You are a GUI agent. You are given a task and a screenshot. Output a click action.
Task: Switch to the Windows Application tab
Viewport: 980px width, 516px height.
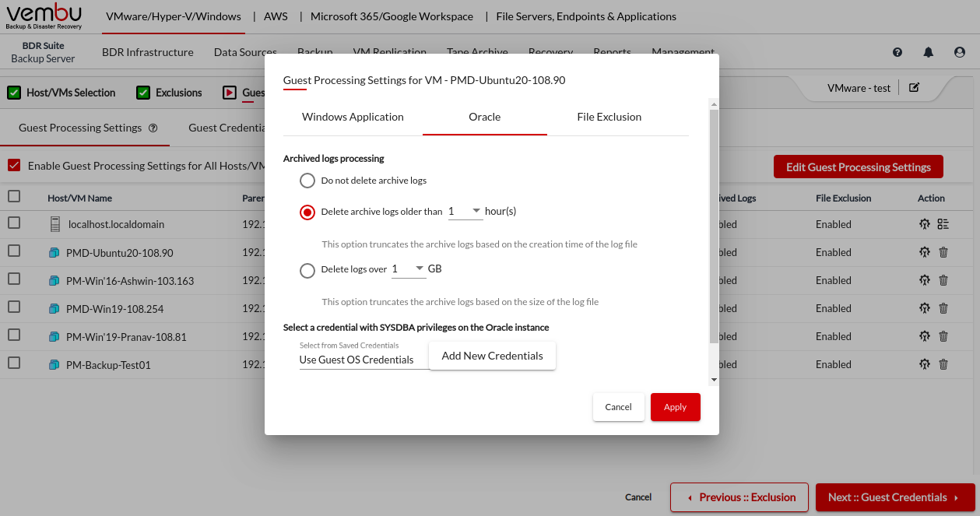click(353, 118)
